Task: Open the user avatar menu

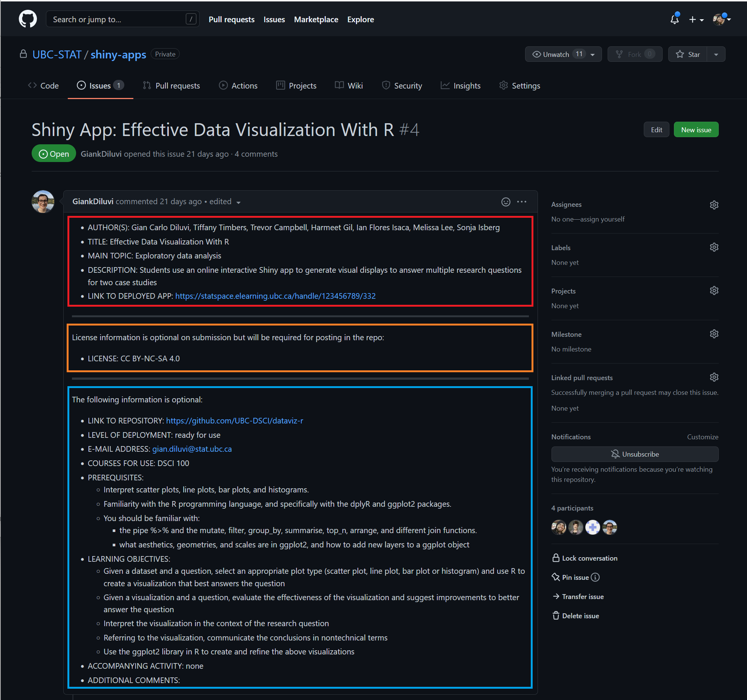Action: [721, 19]
